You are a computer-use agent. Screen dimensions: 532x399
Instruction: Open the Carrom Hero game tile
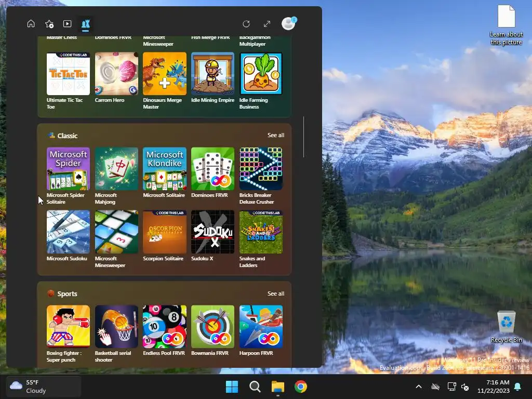pos(116,78)
